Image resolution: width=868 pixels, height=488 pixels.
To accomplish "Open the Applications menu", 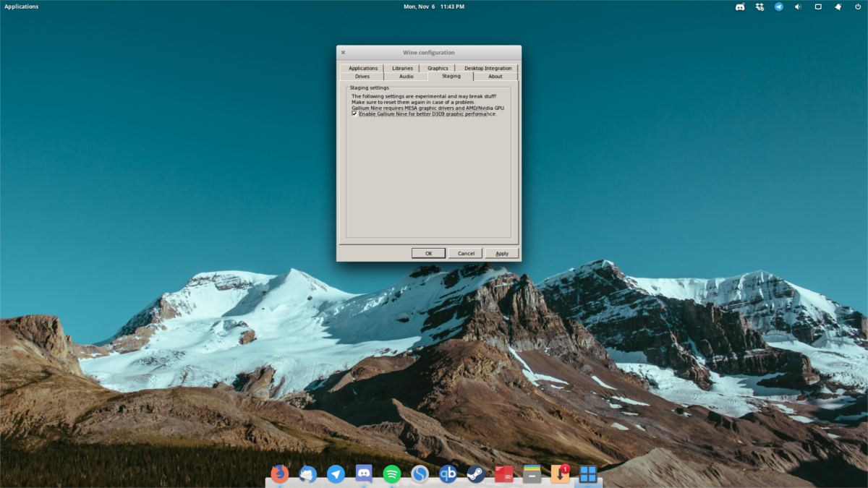I will point(22,7).
